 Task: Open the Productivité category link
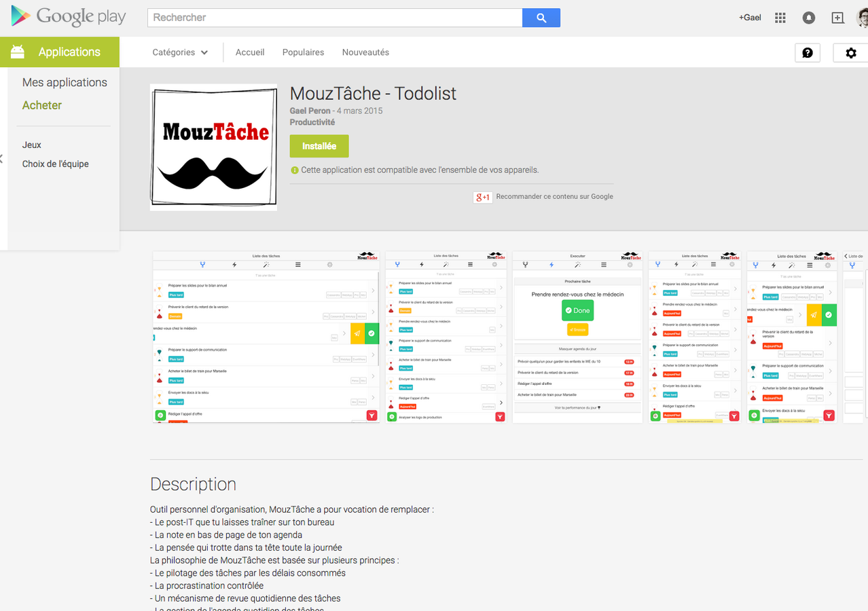click(312, 122)
